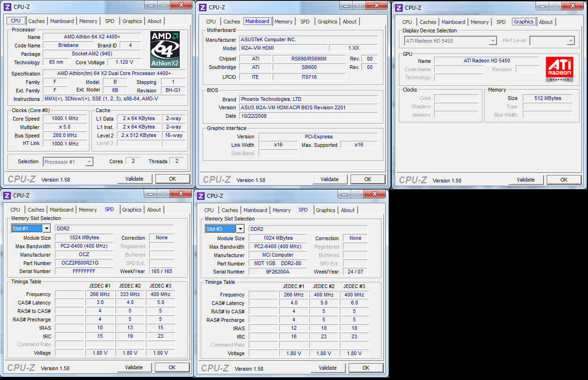
Task: Select CPU tab in the Mainboard window
Action: tap(211, 22)
